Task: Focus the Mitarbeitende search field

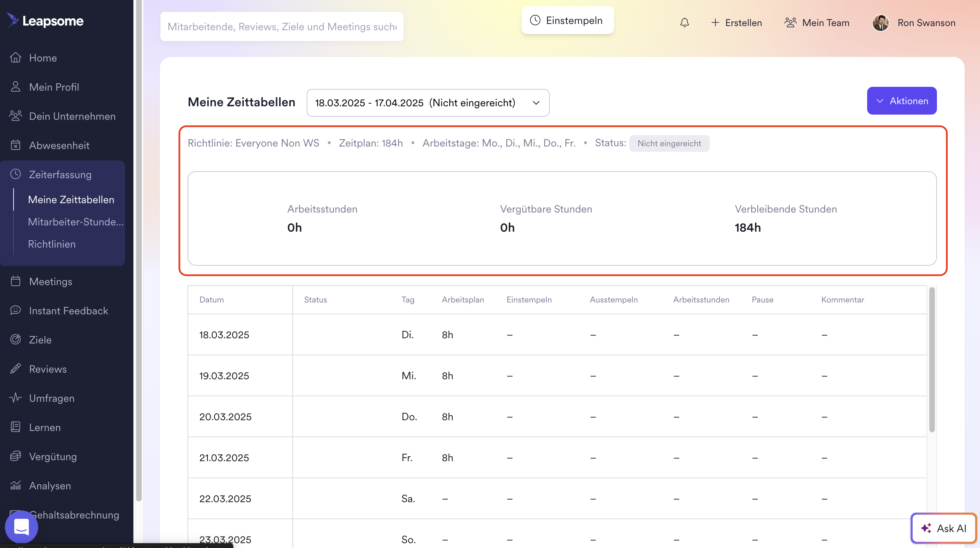Action: click(282, 26)
